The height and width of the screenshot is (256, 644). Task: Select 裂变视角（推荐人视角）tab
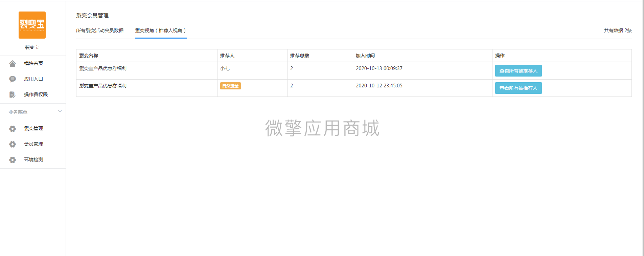[x=161, y=30]
